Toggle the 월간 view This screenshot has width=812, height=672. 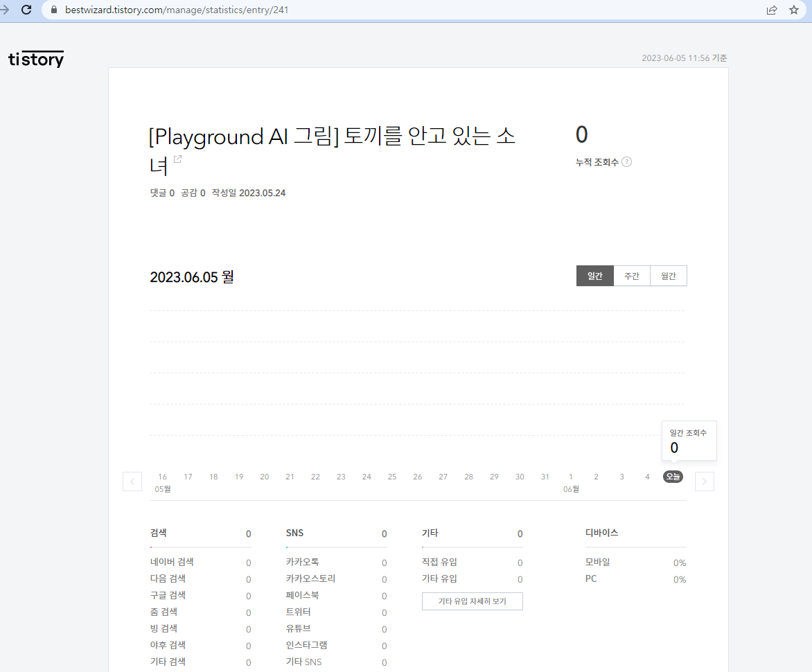click(668, 275)
